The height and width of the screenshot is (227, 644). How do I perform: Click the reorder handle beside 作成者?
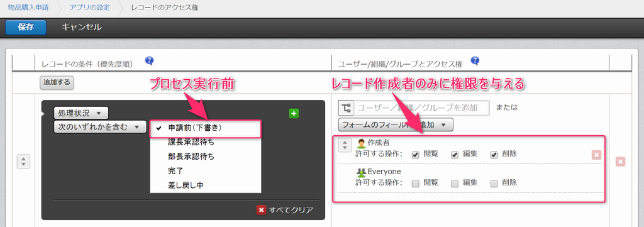click(x=345, y=145)
